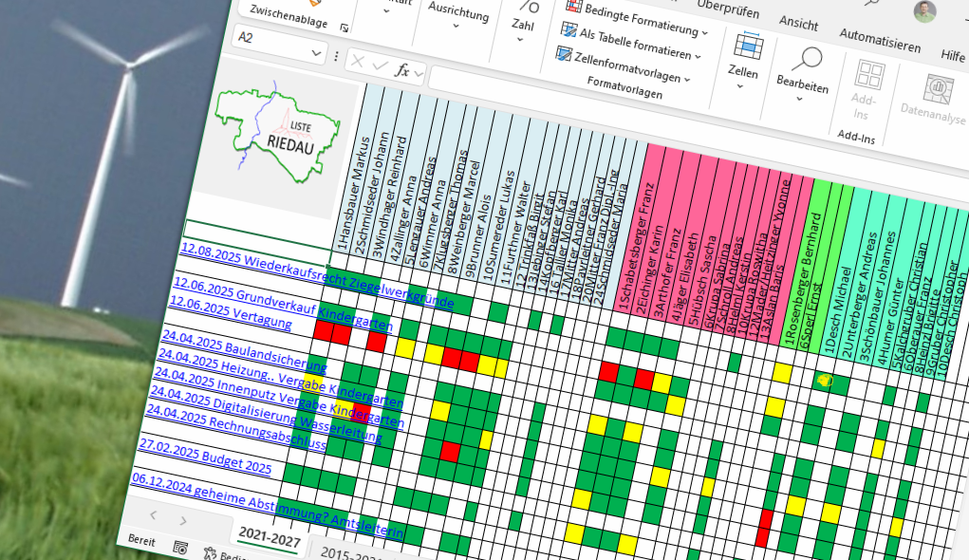Click the confirm checkmark in formula bar

(380, 65)
